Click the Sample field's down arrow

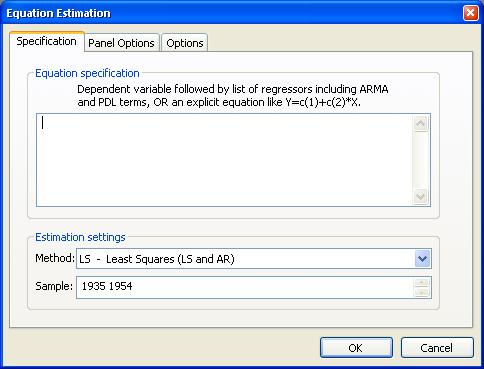[422, 292]
